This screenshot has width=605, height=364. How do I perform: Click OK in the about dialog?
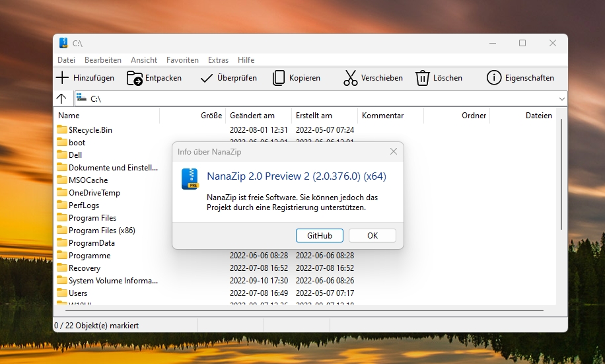(373, 235)
